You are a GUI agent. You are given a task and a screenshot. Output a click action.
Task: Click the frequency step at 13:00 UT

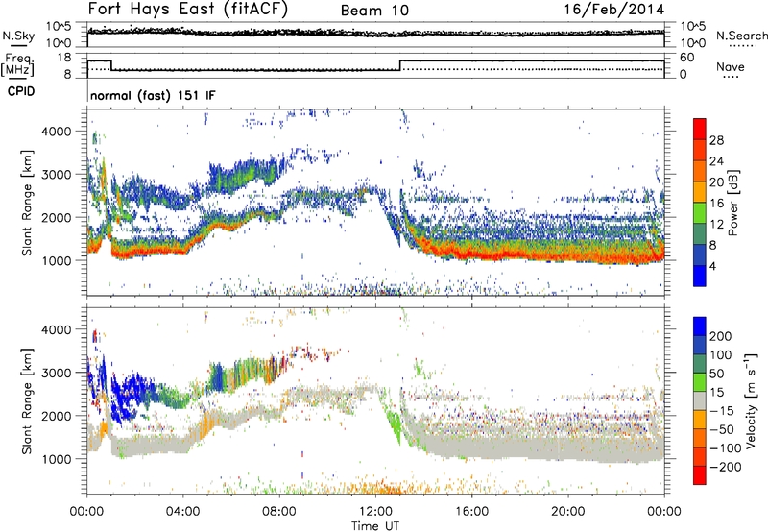(x=400, y=65)
